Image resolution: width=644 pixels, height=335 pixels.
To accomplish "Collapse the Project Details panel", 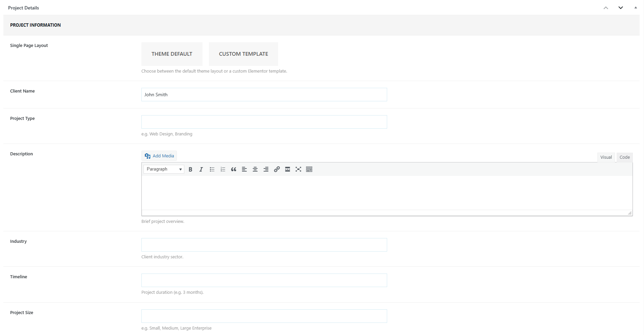I will (636, 8).
